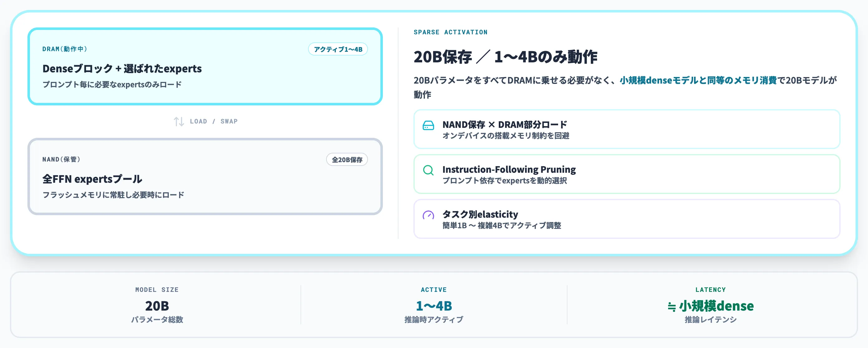
Task: Click the gauge icon beside タスク別elasticity
Action: [428, 215]
